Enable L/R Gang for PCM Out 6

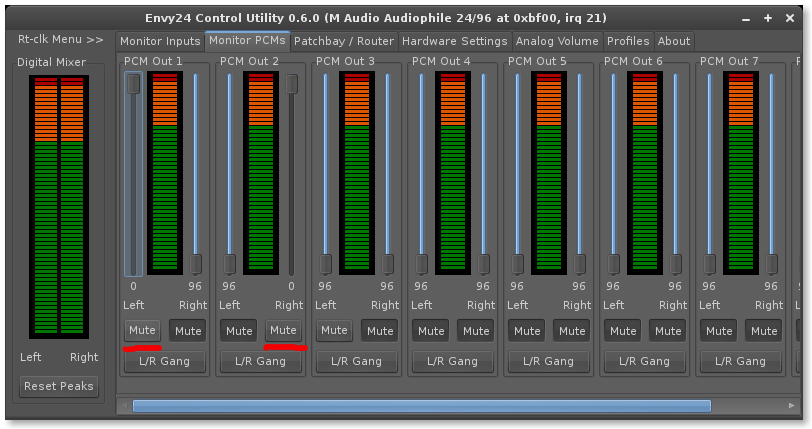(644, 361)
